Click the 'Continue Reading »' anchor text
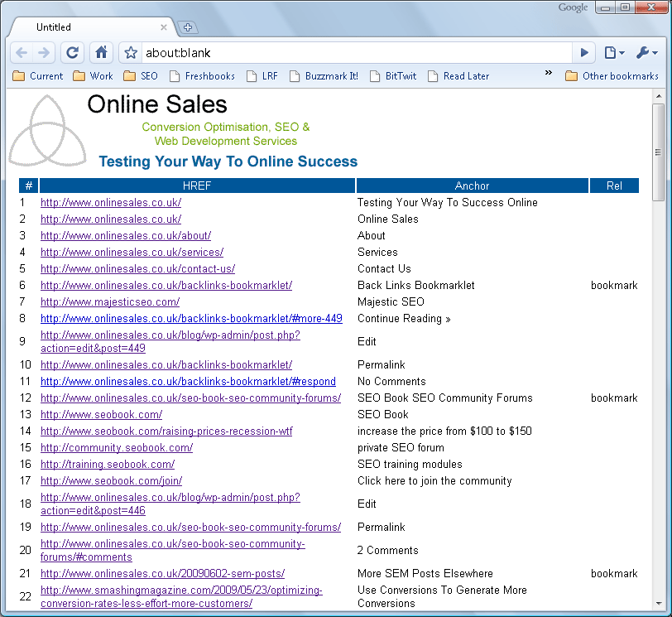The image size is (672, 617). point(404,319)
